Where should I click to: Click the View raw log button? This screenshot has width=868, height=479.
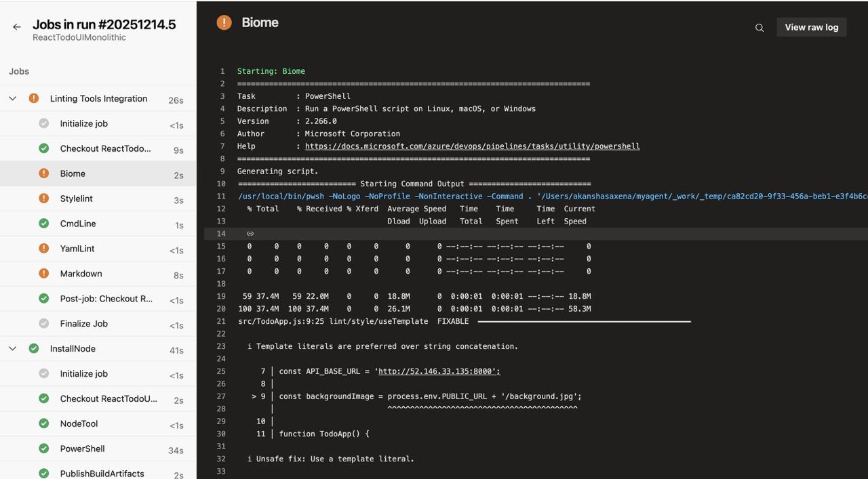811,27
